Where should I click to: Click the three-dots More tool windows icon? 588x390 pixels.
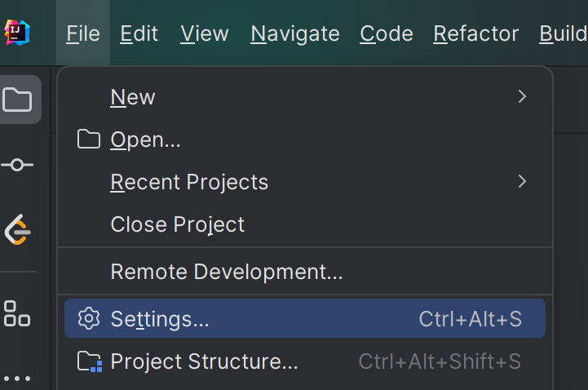point(17,379)
